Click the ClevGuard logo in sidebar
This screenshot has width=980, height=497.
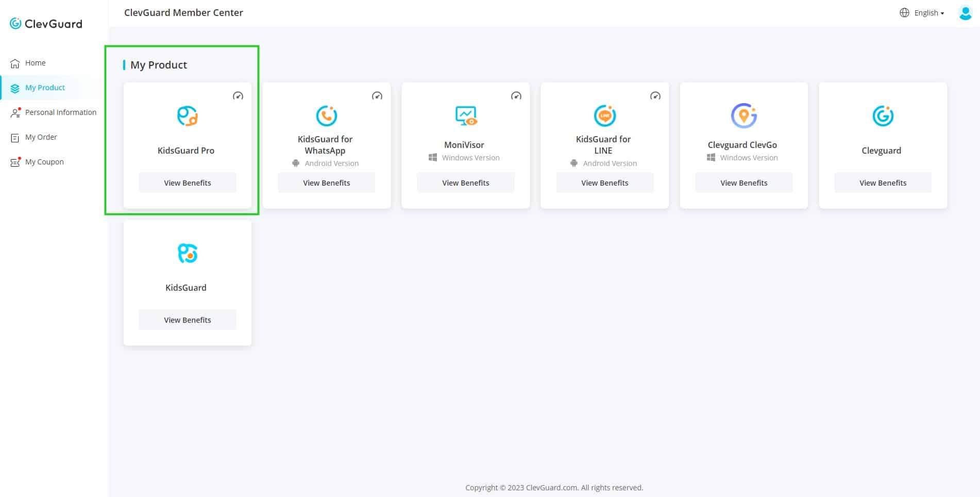46,24
